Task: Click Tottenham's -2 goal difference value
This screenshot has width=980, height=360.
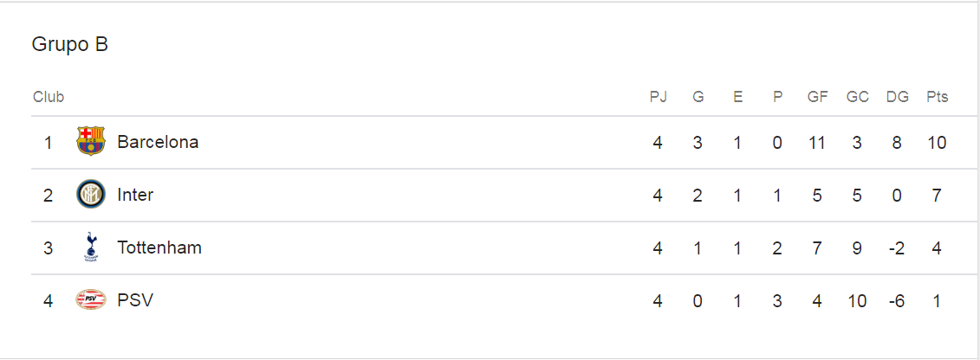Action: pos(896,247)
